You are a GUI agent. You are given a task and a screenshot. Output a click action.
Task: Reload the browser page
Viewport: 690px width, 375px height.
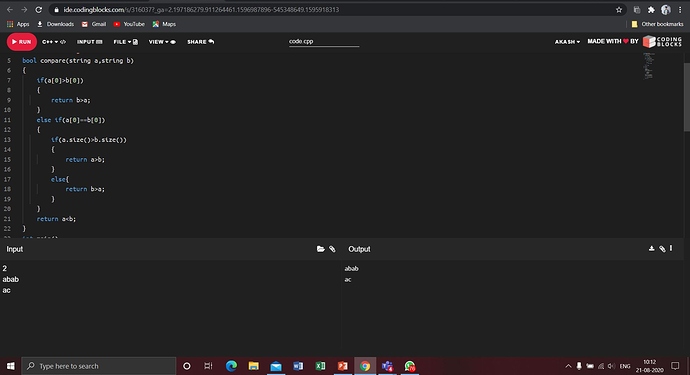39,10
